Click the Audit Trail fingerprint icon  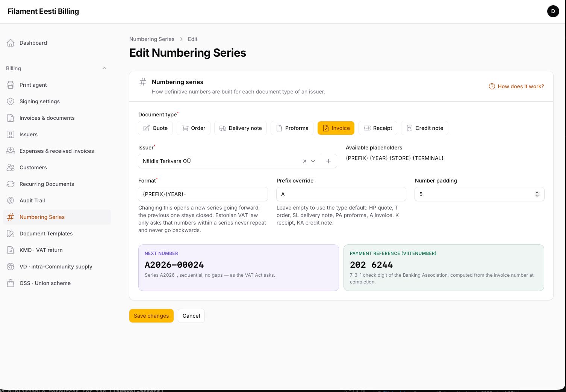(x=11, y=201)
